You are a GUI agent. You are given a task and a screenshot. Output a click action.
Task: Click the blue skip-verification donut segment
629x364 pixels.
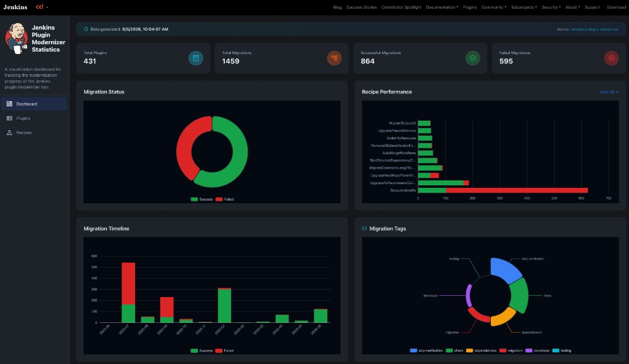[x=505, y=269]
